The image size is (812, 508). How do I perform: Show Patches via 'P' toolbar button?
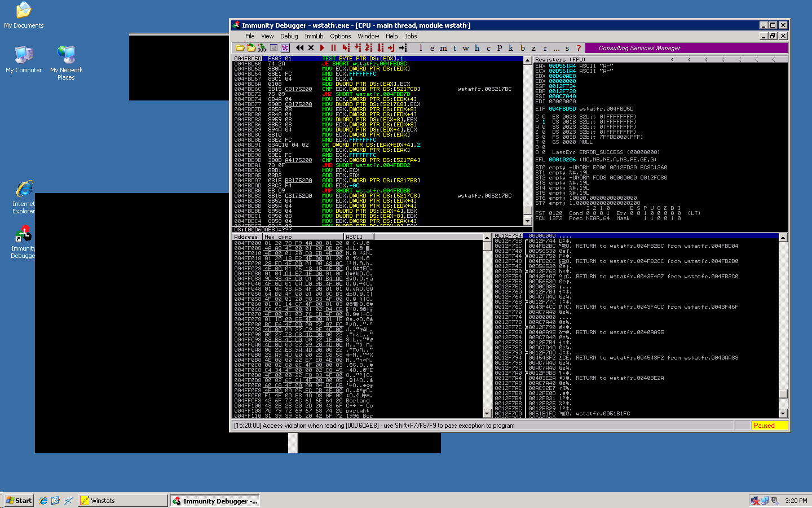click(x=500, y=48)
